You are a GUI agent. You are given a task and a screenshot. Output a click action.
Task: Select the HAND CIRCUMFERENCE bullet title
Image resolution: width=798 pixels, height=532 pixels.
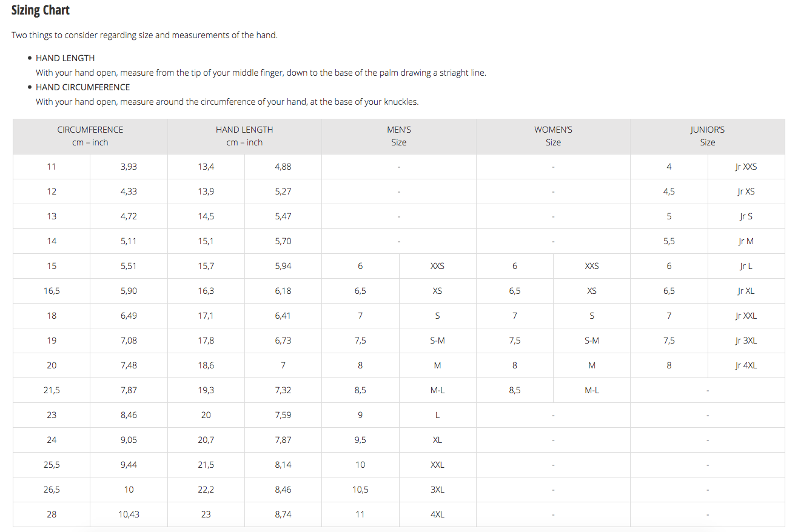tap(82, 87)
